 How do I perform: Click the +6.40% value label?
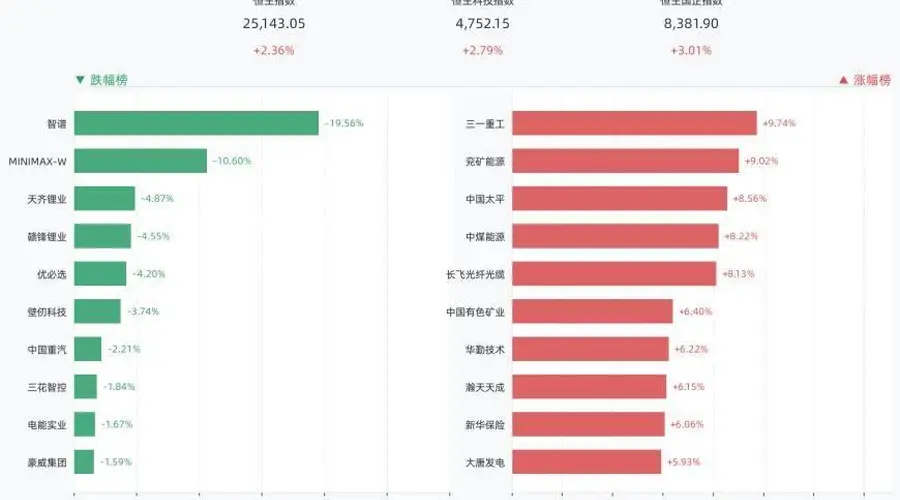pos(696,311)
